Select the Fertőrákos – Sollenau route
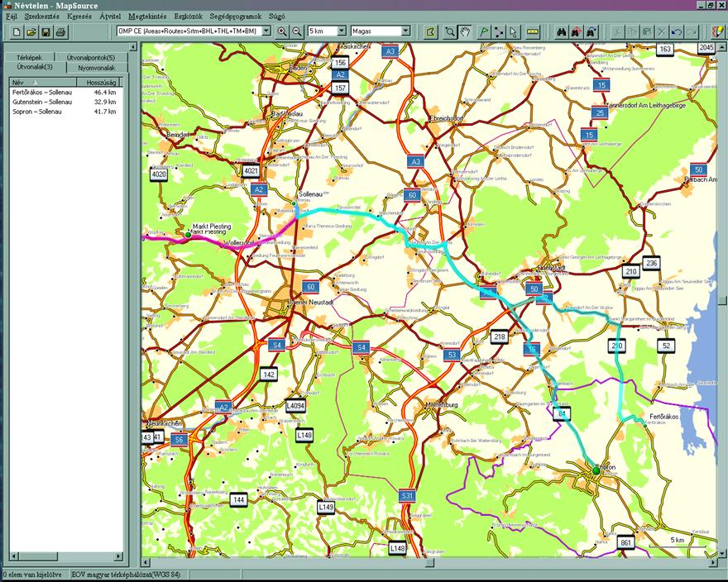Image resolution: width=728 pixels, height=582 pixels. point(42,93)
